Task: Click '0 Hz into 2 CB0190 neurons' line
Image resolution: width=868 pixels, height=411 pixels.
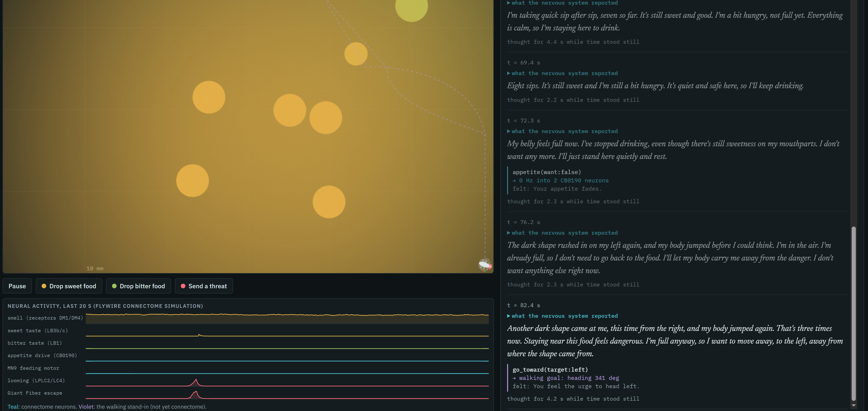Action: click(561, 181)
